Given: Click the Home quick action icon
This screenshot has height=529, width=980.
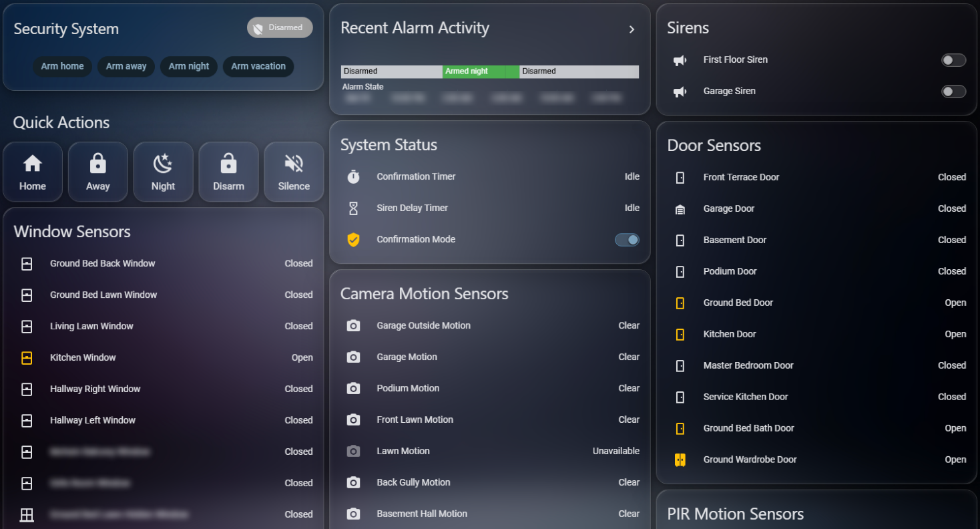Looking at the screenshot, I should 33,163.
